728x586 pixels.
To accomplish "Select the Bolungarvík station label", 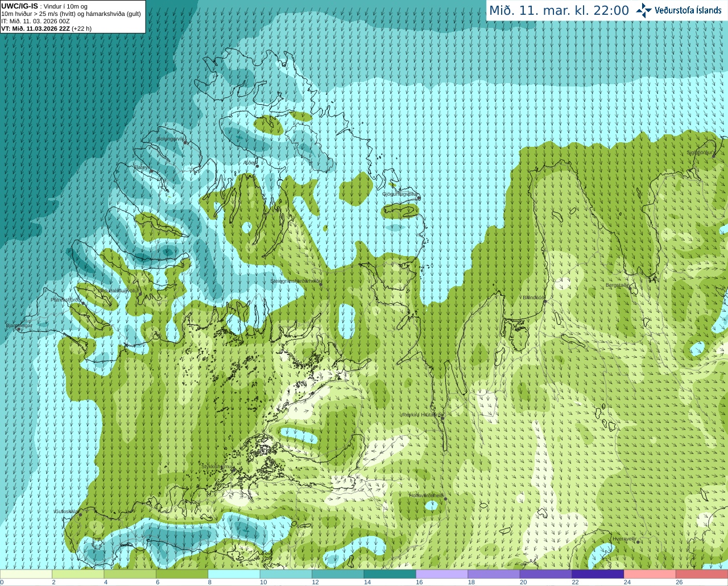I will [171, 138].
